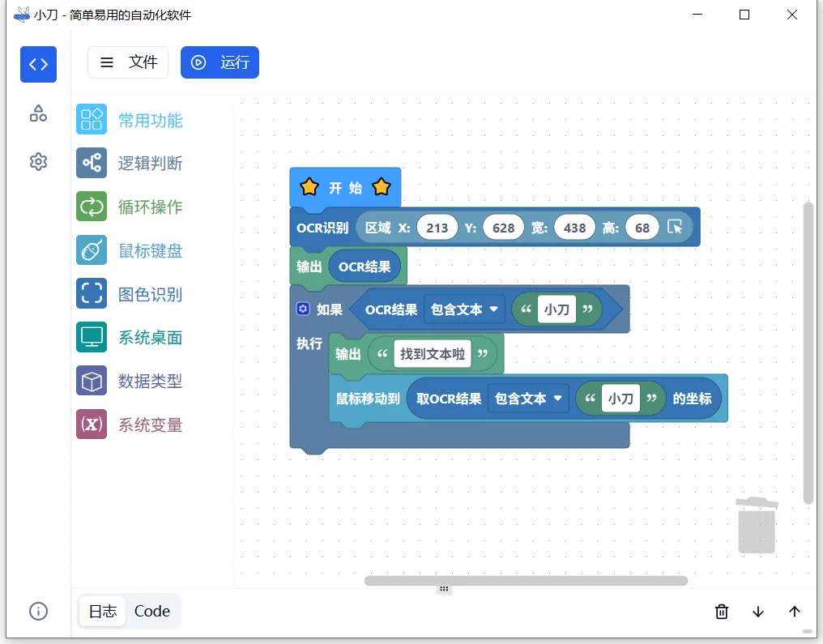The width and height of the screenshot is (823, 644).
Task: Open the 系统桌面 desktop category
Action: [x=91, y=338]
